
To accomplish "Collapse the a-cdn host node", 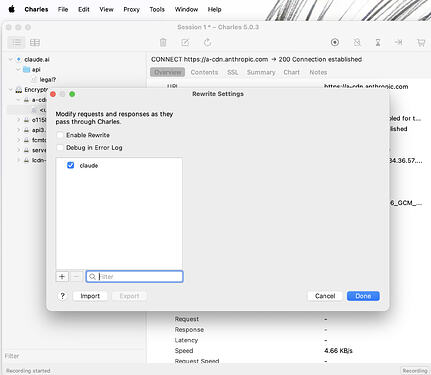I will pyautogui.click(x=18, y=100).
